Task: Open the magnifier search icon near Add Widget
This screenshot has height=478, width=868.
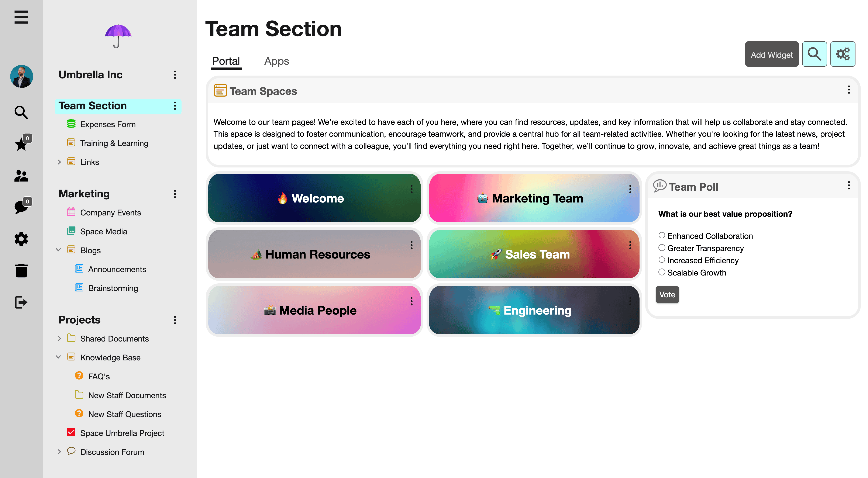Action: (814, 54)
